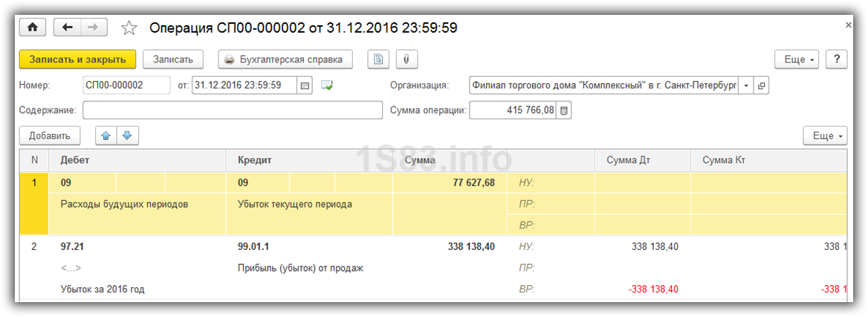This screenshot has height=317, width=868.
Task: Open the document report icon
Action: pyautogui.click(x=380, y=60)
